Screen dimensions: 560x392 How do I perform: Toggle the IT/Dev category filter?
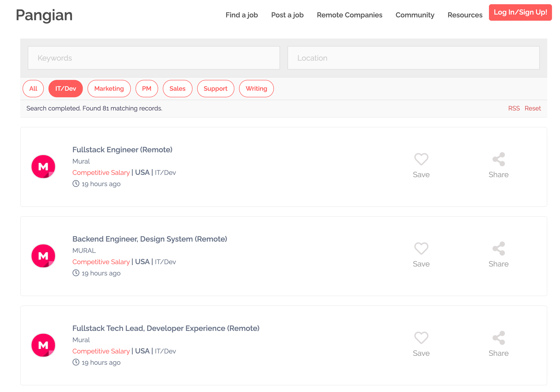click(x=65, y=88)
